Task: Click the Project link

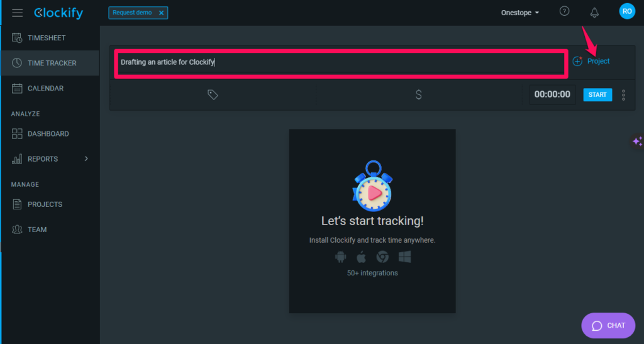Action: 599,61
